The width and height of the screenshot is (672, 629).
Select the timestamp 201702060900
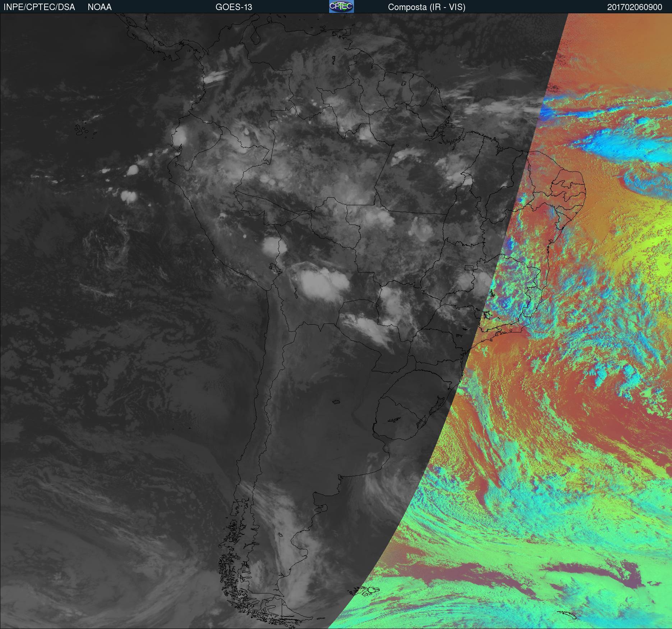(x=635, y=7)
